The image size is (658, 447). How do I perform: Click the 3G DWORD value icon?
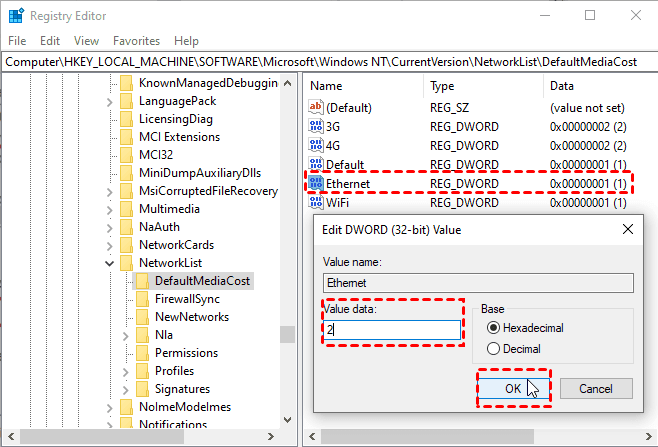point(316,126)
